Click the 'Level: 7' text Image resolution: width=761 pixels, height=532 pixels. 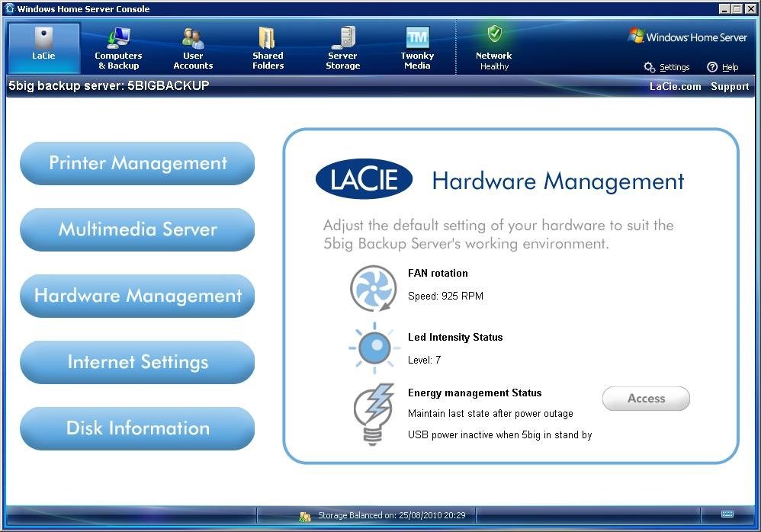point(424,360)
